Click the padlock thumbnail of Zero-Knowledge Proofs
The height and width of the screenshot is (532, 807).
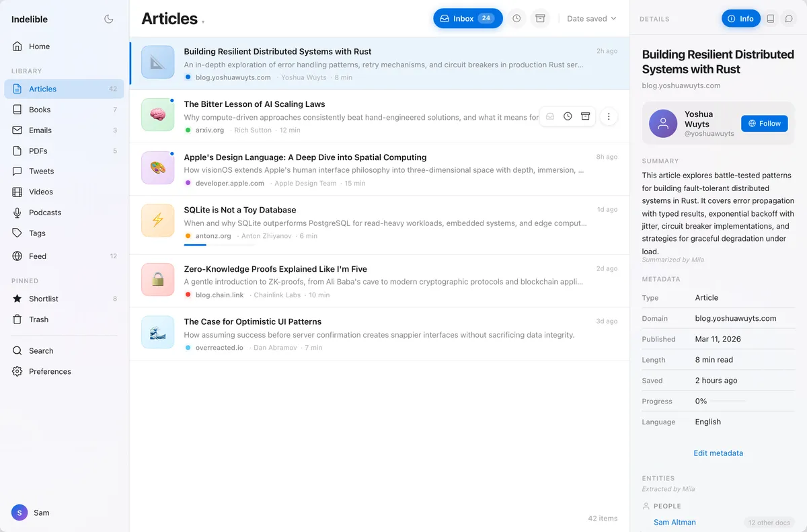158,280
